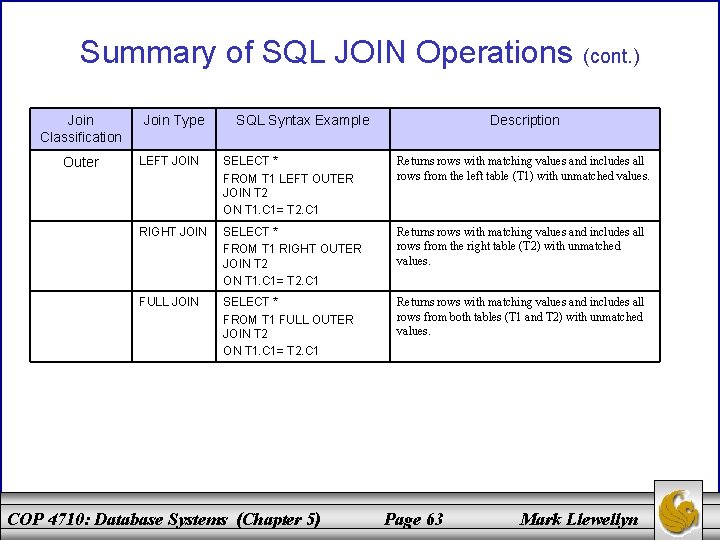Click the 'Mark Llewellyn' footer name
The width and height of the screenshot is (720, 540).
(579, 519)
